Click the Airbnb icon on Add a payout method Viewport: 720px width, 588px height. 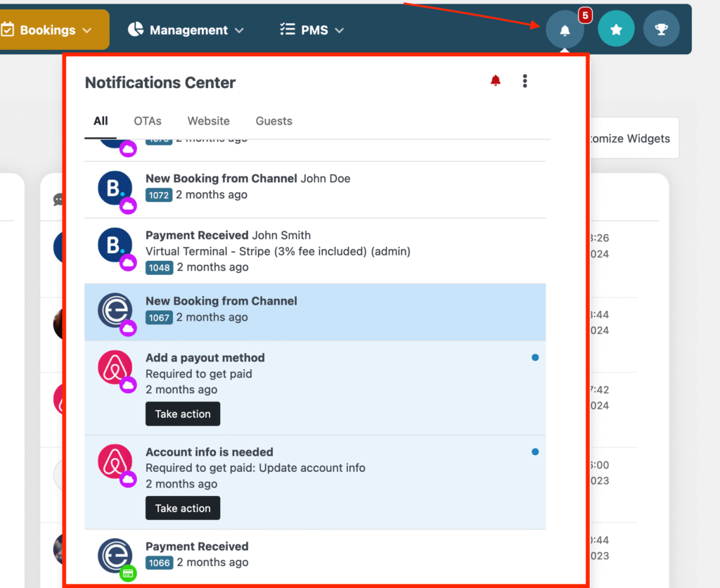[x=115, y=368]
